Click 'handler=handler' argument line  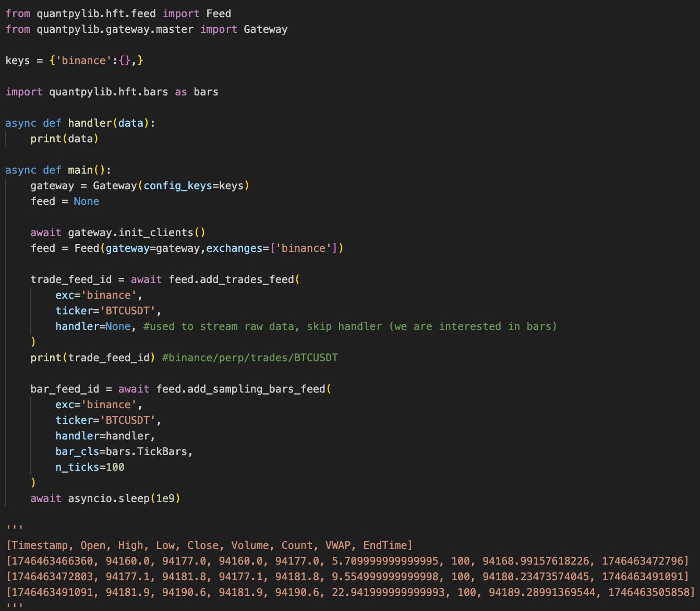pos(105,436)
